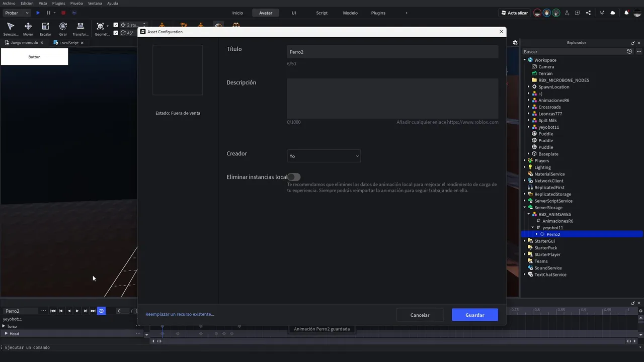Choose the Escalar tool

(45, 29)
